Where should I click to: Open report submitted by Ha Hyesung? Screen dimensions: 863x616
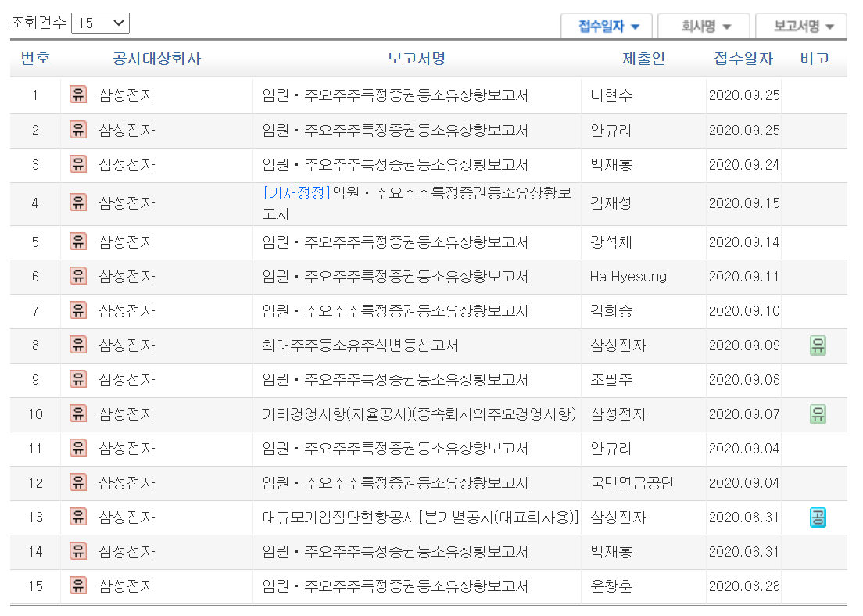click(396, 277)
